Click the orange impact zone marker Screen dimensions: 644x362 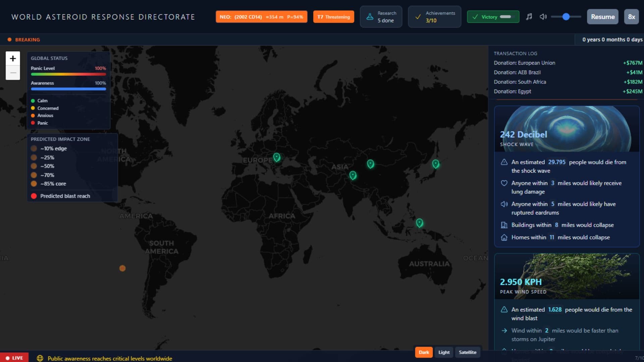click(x=122, y=268)
